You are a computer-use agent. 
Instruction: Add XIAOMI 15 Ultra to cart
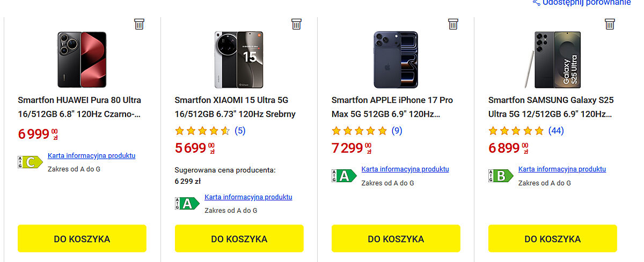(x=239, y=238)
